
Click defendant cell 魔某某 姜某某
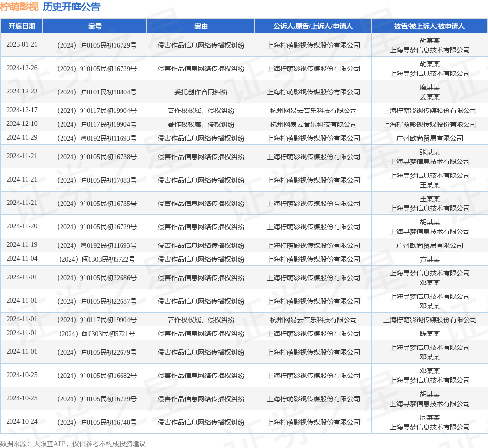pos(430,92)
